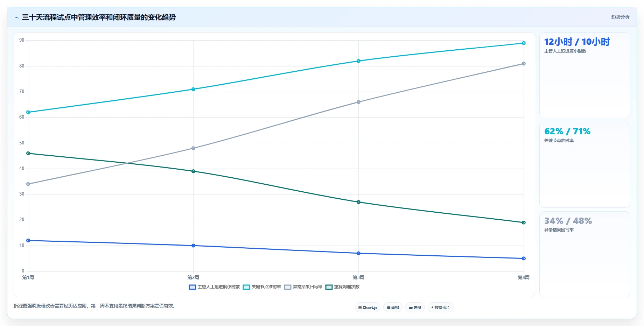Click the 主管人工追进度小时数 point at 第4周

524,258
